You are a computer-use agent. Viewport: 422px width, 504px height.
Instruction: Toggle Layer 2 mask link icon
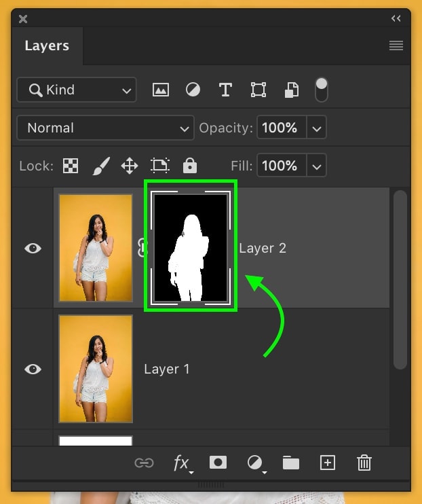[142, 248]
